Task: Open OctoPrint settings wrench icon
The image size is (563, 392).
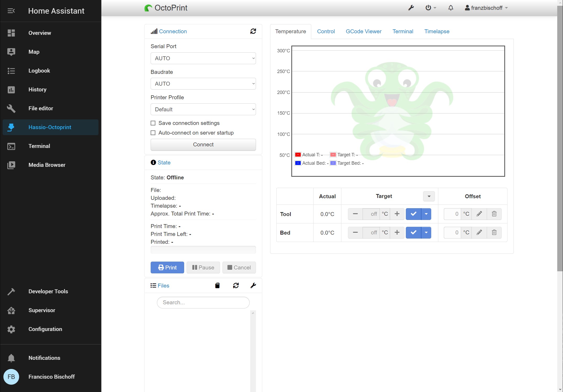Action: (411, 8)
